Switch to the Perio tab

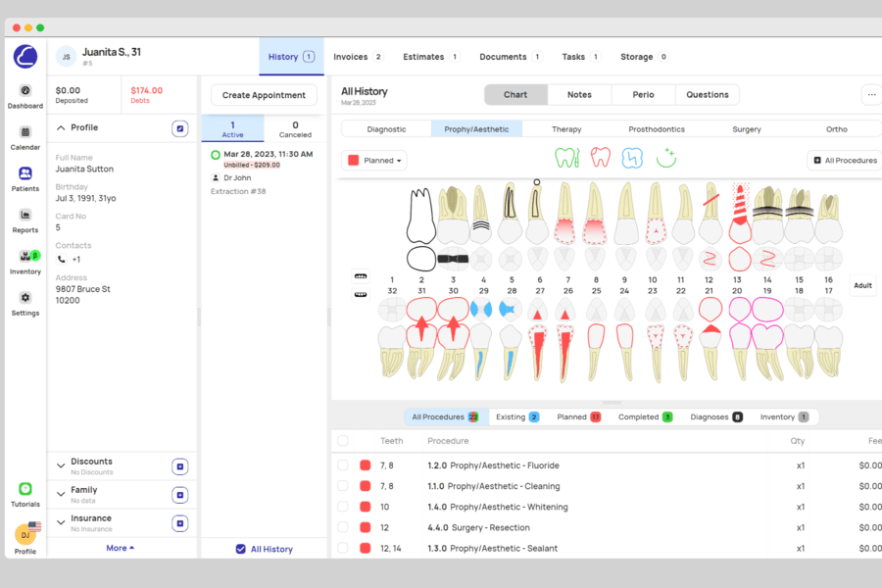click(643, 94)
